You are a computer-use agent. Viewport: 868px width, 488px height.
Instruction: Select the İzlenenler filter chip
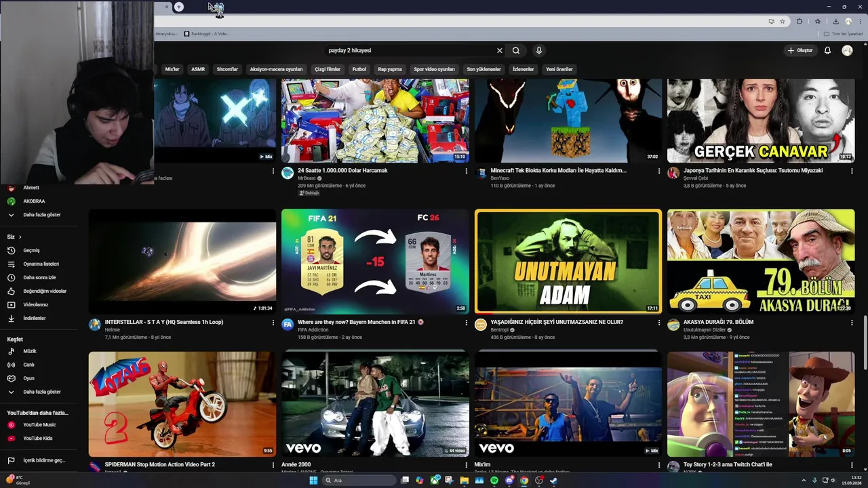click(524, 69)
